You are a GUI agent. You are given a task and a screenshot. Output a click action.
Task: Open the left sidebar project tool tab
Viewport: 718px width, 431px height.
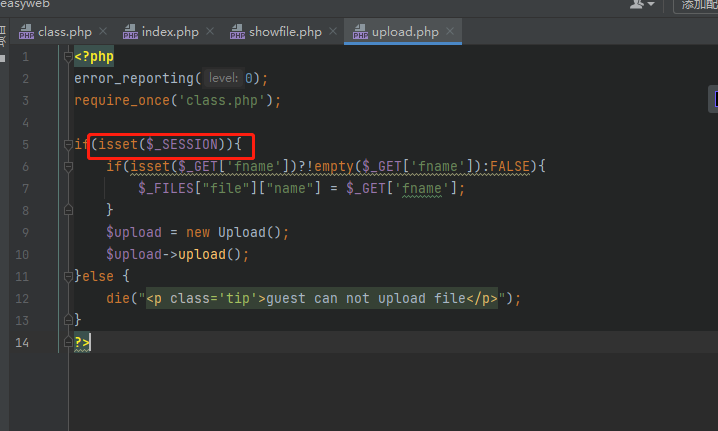click(3, 44)
